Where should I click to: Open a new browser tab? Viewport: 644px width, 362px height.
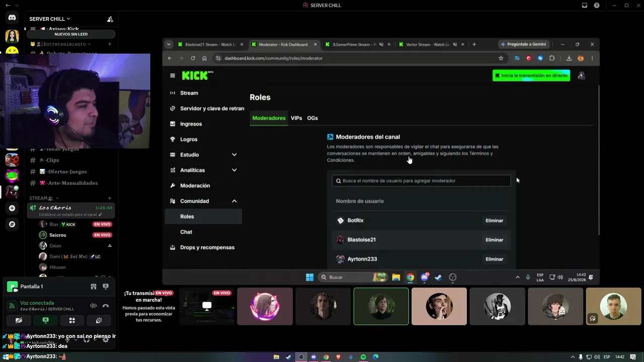(474, 44)
